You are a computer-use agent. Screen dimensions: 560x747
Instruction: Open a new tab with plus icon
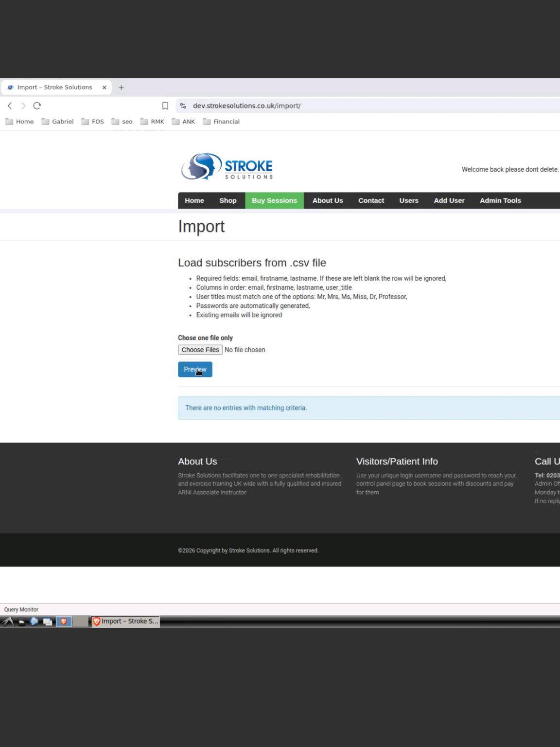(x=122, y=88)
